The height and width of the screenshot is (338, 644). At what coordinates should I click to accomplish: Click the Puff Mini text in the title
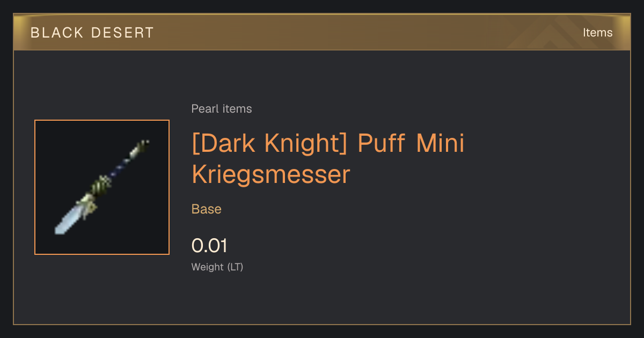click(x=411, y=144)
